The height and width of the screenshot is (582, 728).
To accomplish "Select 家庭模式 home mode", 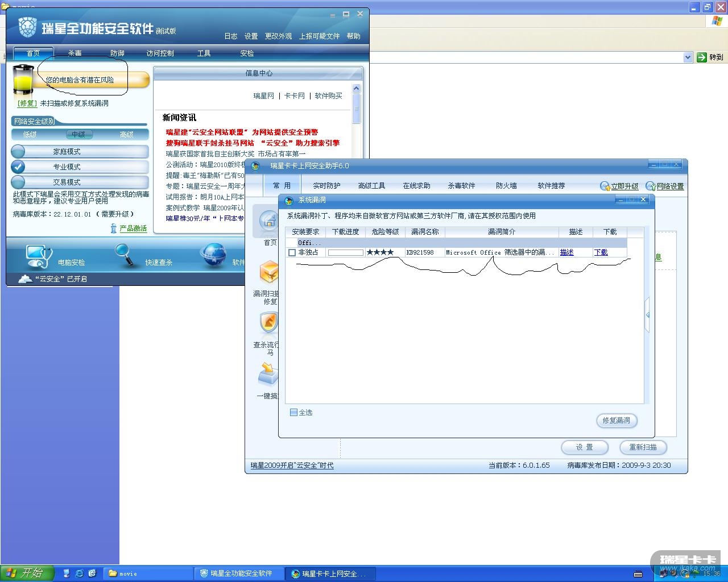I will coord(80,152).
